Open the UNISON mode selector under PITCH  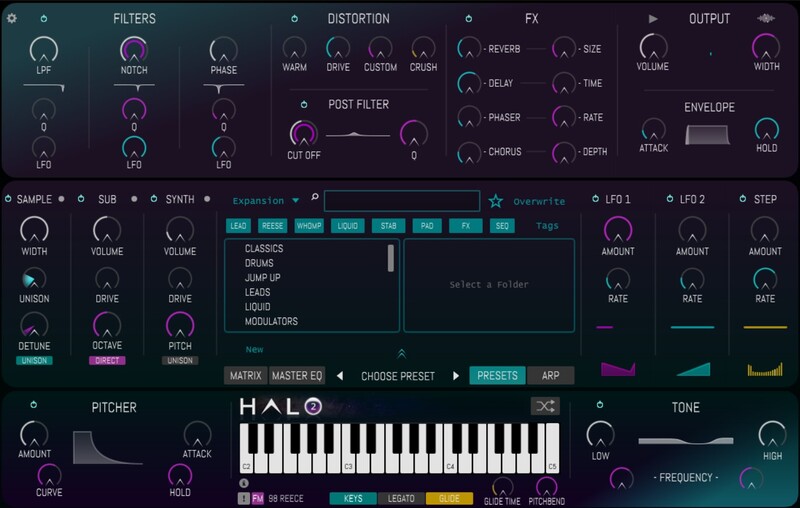coord(180,361)
